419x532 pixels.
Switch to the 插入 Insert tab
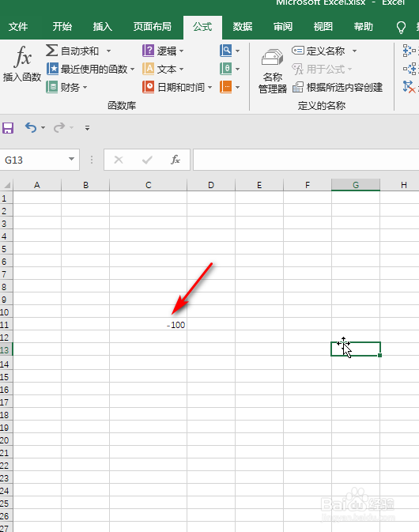(x=103, y=26)
